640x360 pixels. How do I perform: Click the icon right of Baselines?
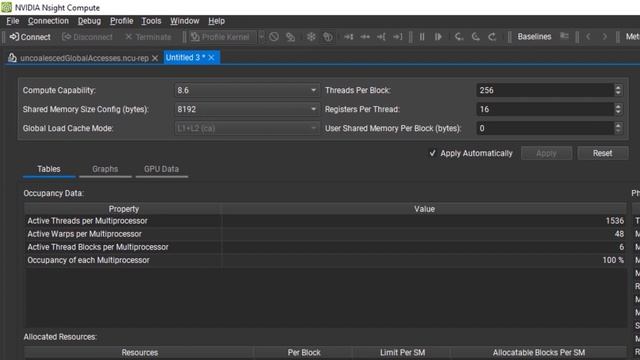tap(564, 37)
